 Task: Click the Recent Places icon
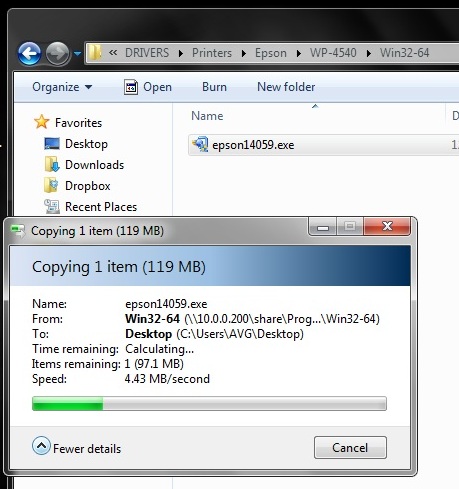tap(52, 206)
